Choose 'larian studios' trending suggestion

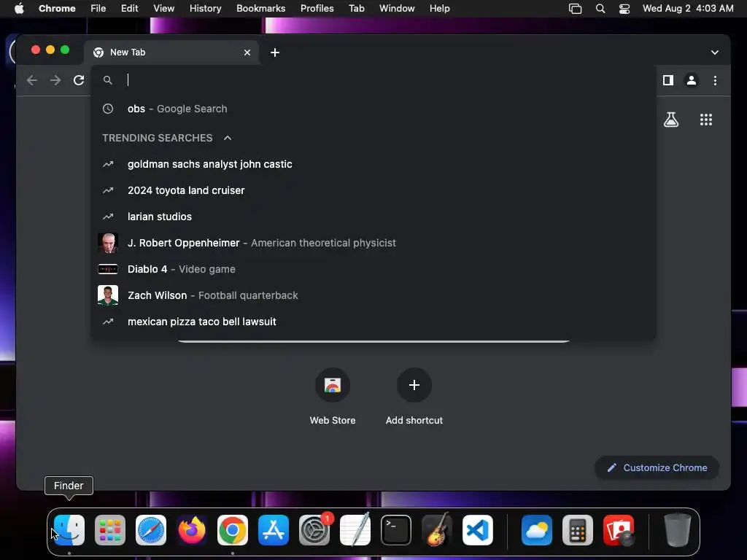pyautogui.click(x=373, y=216)
